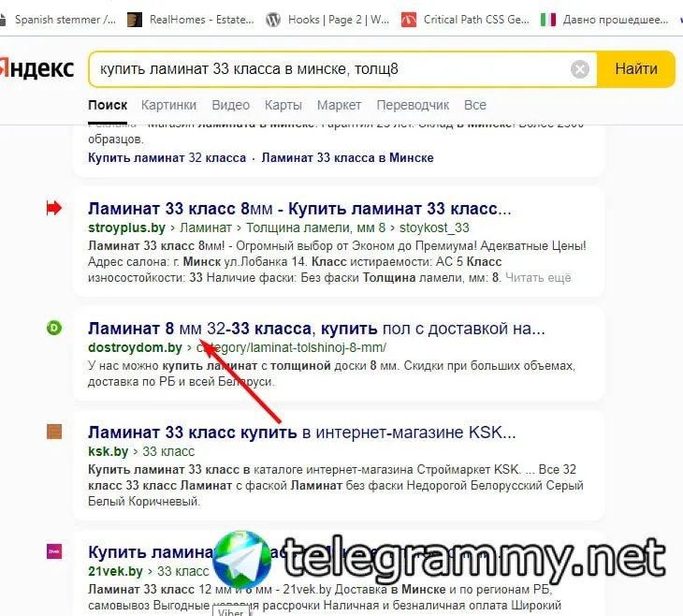Viewport: 683px width, 616px height.
Task: Select the Поиск tab
Action: 108,105
